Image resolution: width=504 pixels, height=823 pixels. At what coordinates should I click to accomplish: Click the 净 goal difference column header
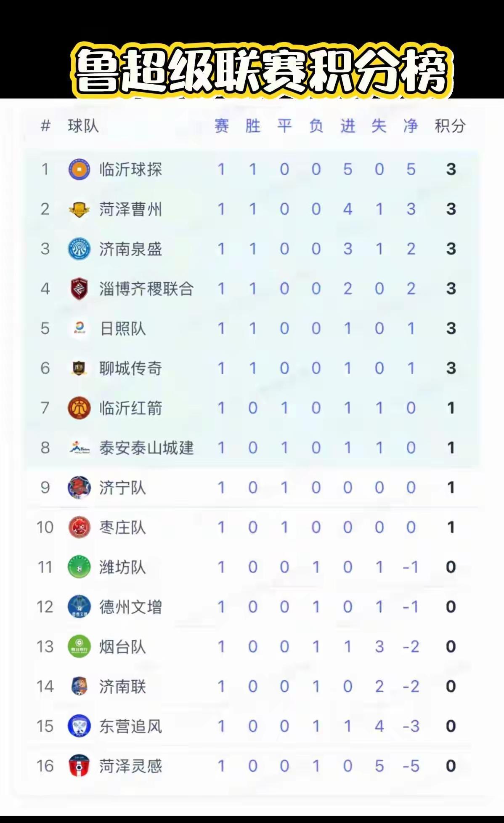pos(411,126)
